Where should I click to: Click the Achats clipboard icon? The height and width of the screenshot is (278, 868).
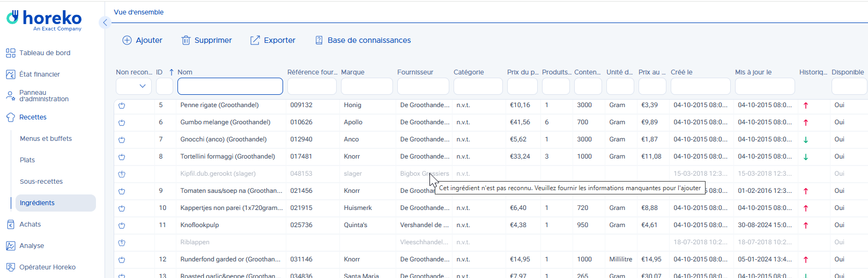tap(11, 224)
